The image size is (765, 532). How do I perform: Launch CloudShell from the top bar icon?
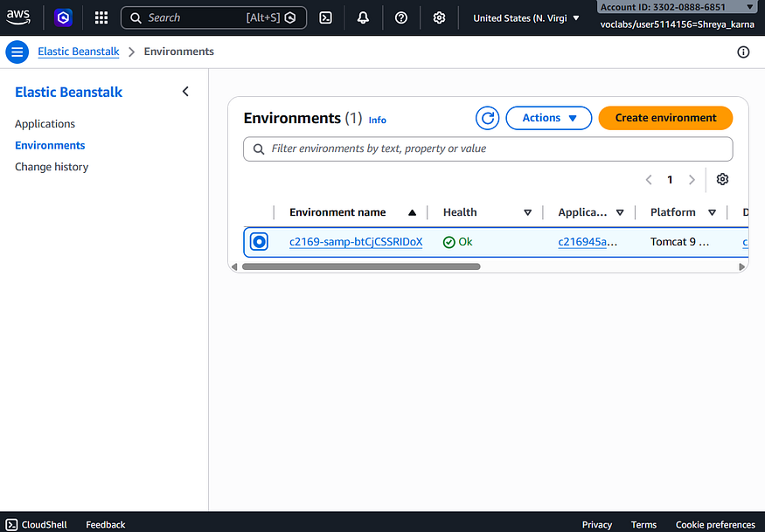325,18
